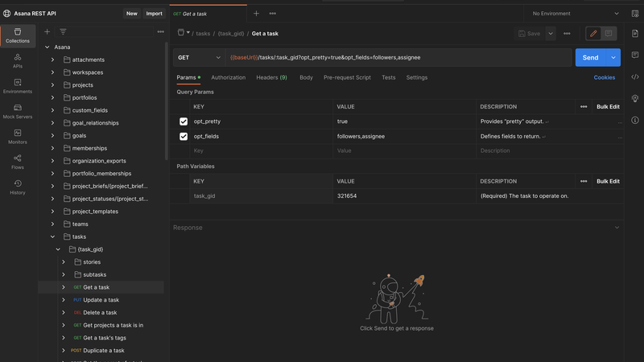This screenshot has height=362, width=644.
Task: Open the Send button dropdown arrow
Action: (x=613, y=57)
